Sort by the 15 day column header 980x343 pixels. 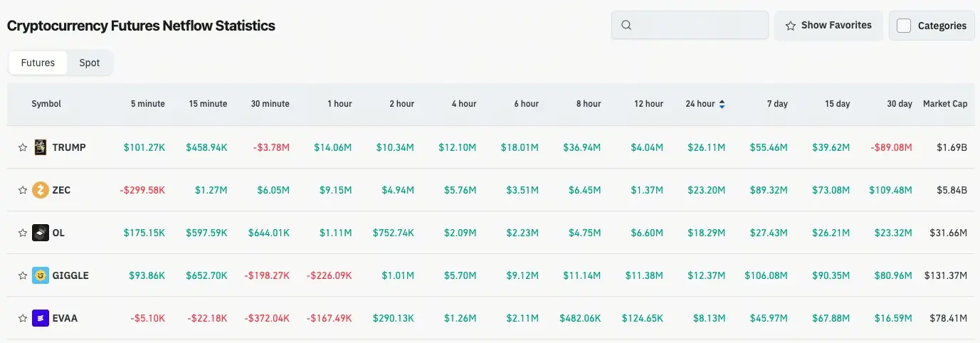coord(838,104)
